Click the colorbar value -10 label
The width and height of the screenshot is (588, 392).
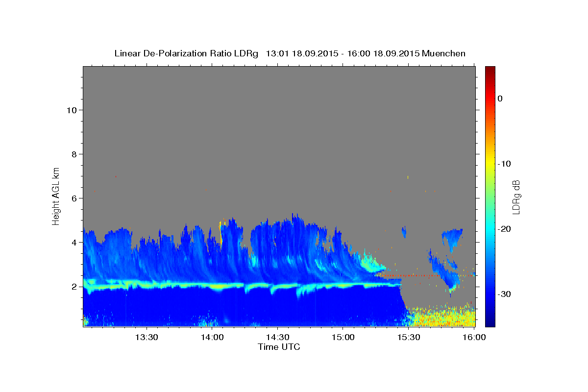(505, 164)
